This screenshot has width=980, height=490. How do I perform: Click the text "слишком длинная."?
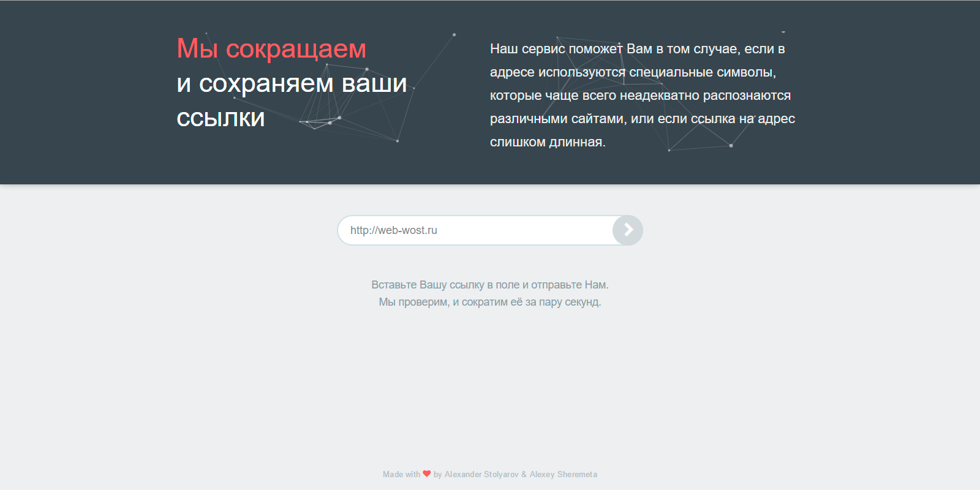(x=548, y=142)
